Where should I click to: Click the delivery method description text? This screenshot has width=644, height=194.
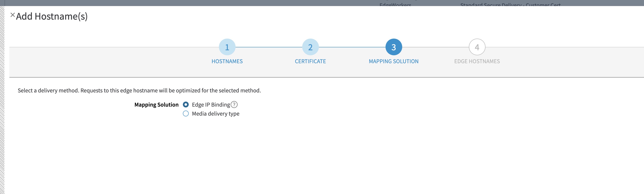139,91
